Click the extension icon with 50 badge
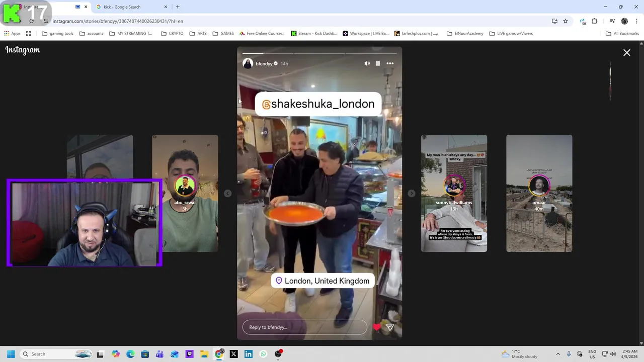 click(583, 22)
